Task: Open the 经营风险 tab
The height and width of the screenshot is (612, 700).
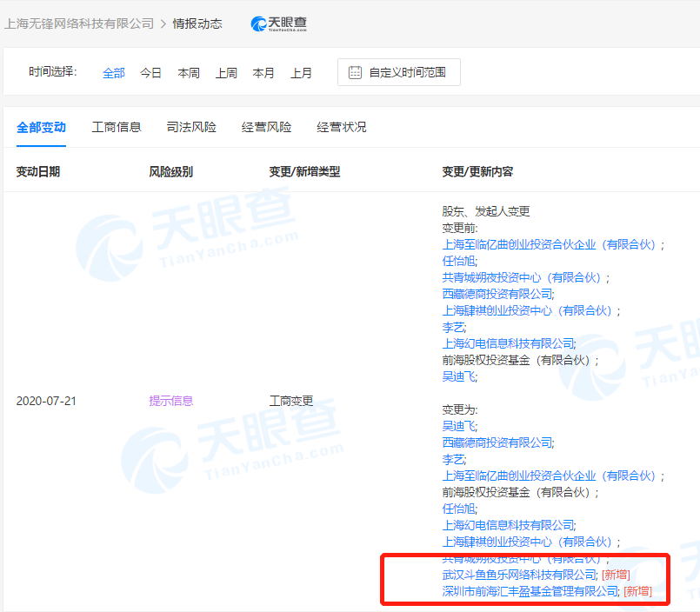Action: 266,128
